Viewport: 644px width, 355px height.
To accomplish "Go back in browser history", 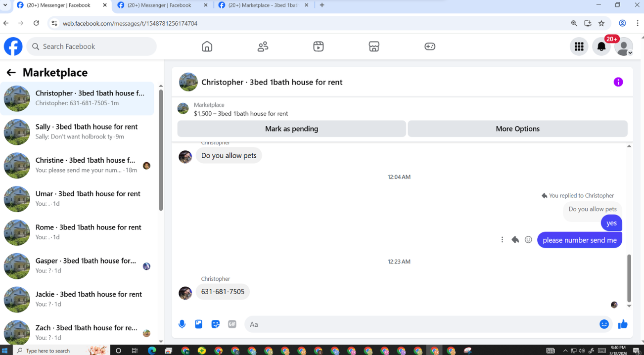I will [6, 23].
